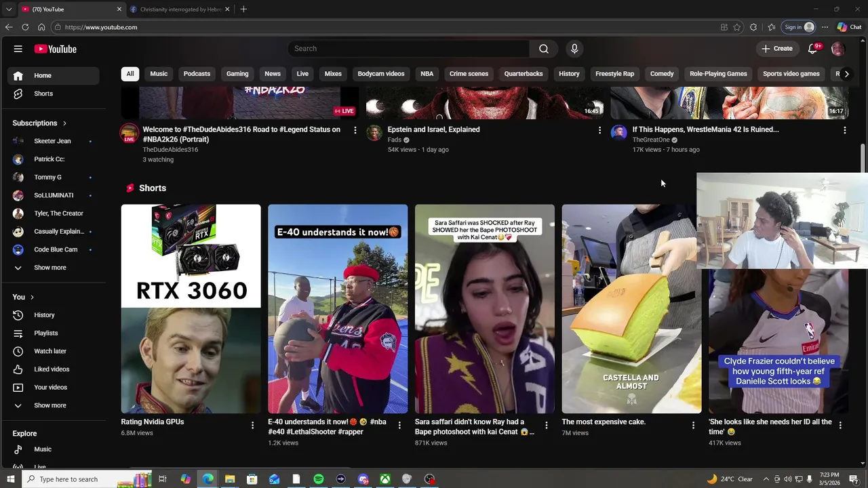Click the browser home button
Screen dimensions: 868x488
click(41, 27)
